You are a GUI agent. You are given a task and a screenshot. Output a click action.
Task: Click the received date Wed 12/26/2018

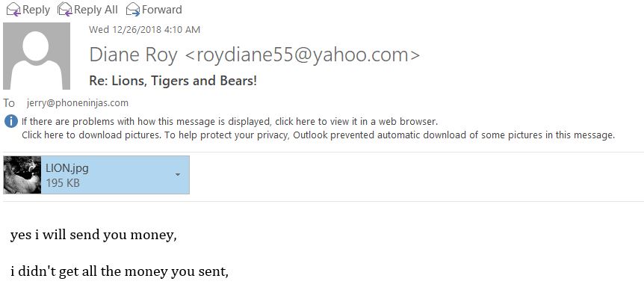pyautogui.click(x=126, y=30)
